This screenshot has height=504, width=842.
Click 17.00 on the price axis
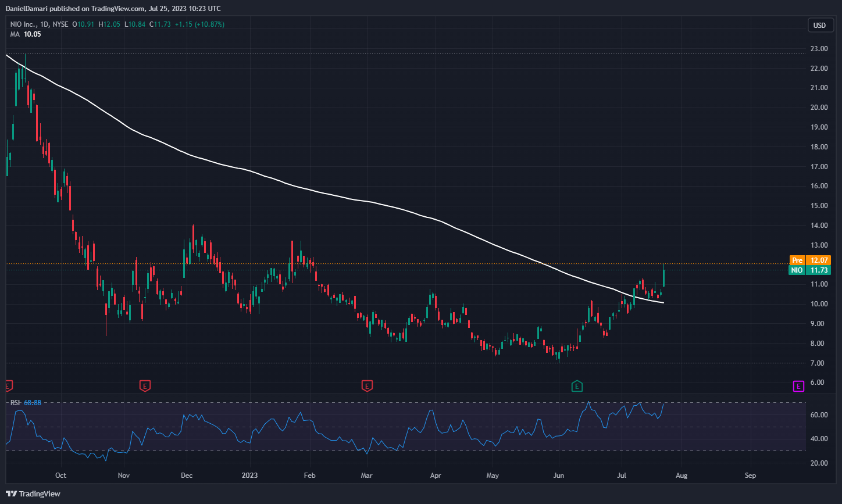point(819,166)
